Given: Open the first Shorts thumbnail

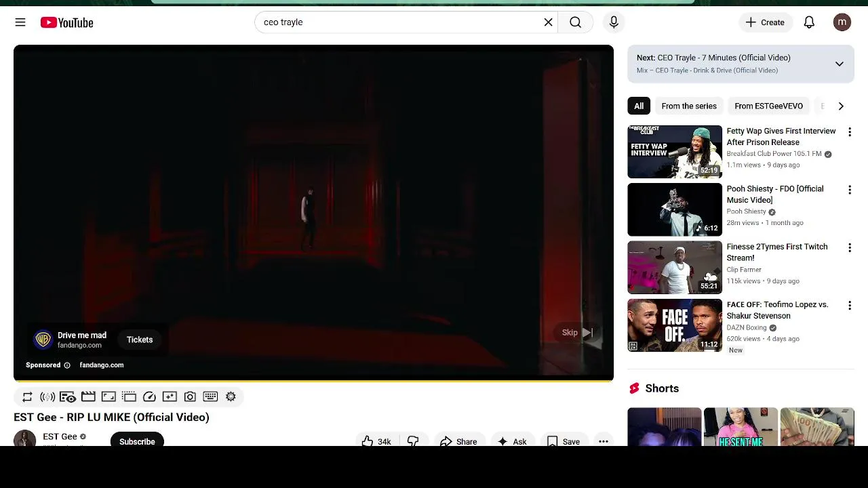Looking at the screenshot, I should (x=665, y=426).
